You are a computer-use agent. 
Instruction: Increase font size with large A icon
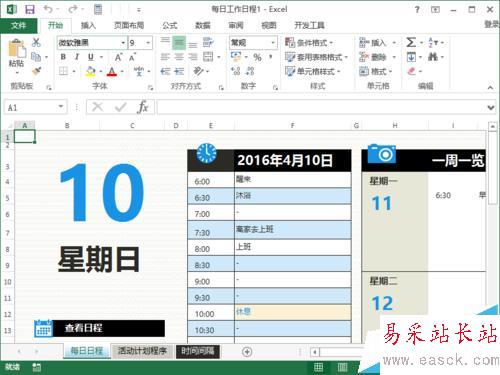pos(118,57)
